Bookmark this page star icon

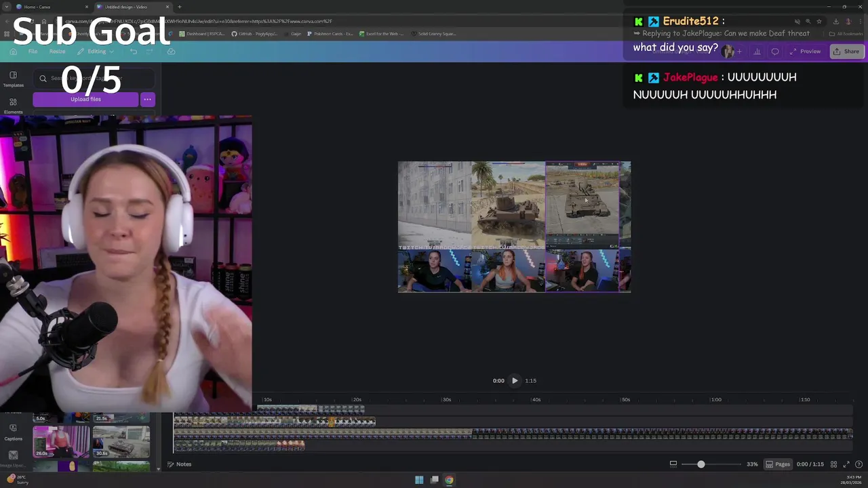(818, 21)
